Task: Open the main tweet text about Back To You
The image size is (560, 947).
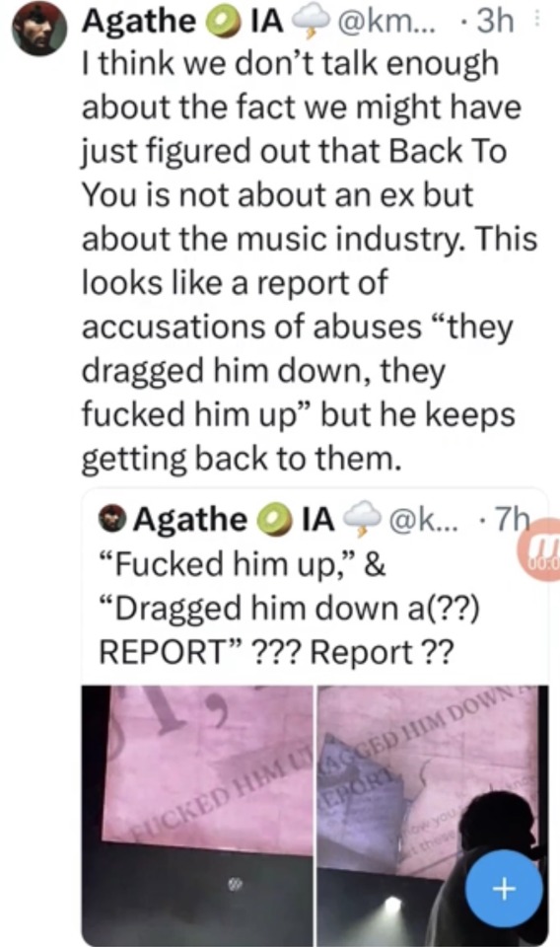Action: click(x=309, y=260)
